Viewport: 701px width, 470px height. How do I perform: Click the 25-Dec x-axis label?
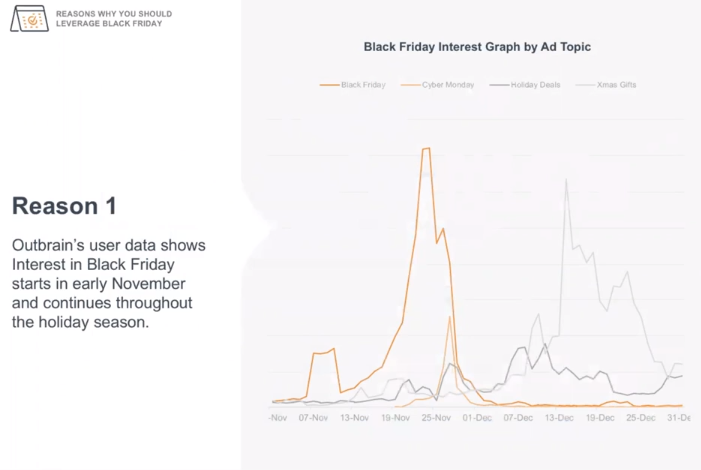pyautogui.click(x=639, y=417)
